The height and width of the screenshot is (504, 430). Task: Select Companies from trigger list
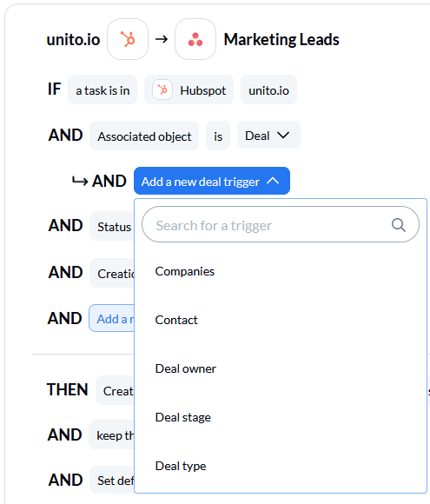[x=184, y=272]
